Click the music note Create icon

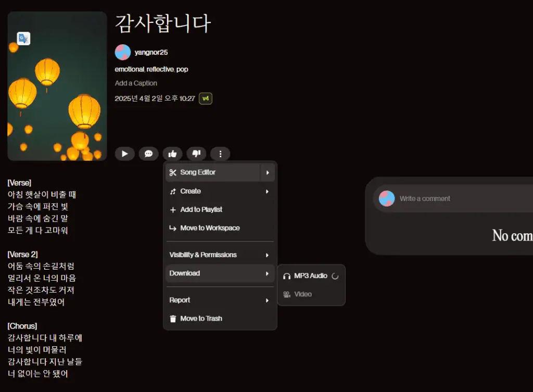173,191
